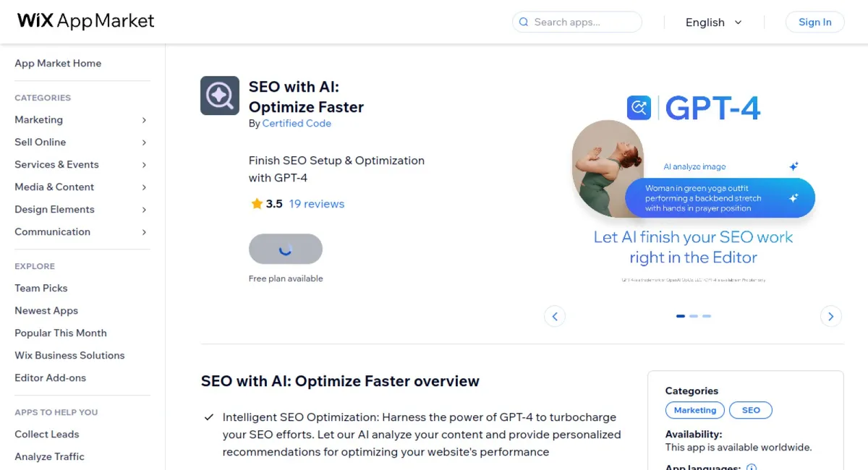Open the Editor Add-ons section

pos(51,377)
